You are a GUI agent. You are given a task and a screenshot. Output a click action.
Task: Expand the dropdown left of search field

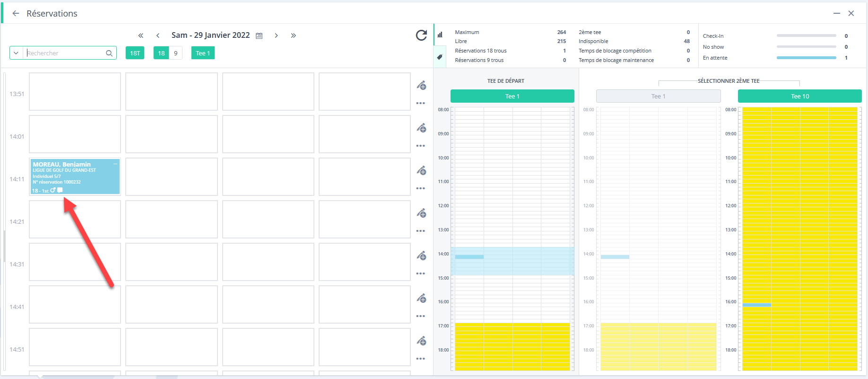16,53
